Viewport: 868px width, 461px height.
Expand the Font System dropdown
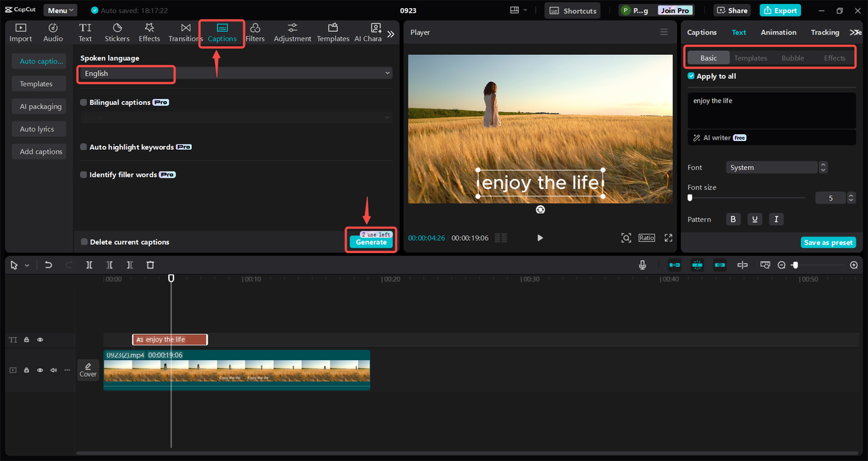tap(776, 167)
